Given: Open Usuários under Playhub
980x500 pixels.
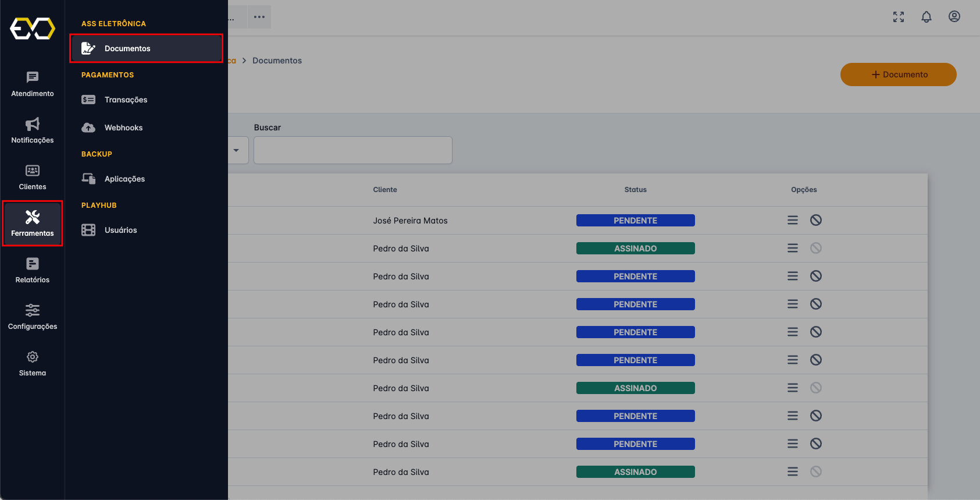Looking at the screenshot, I should [x=121, y=230].
